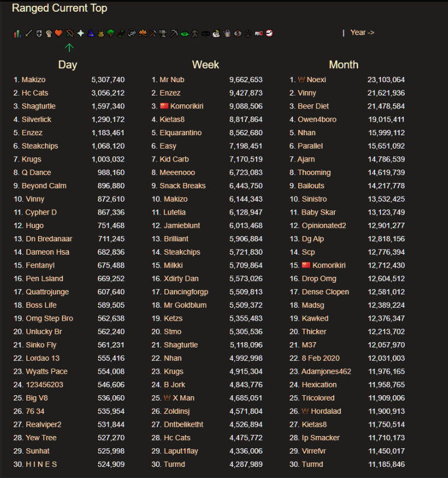Select the Thieving mask icon

click(205, 34)
